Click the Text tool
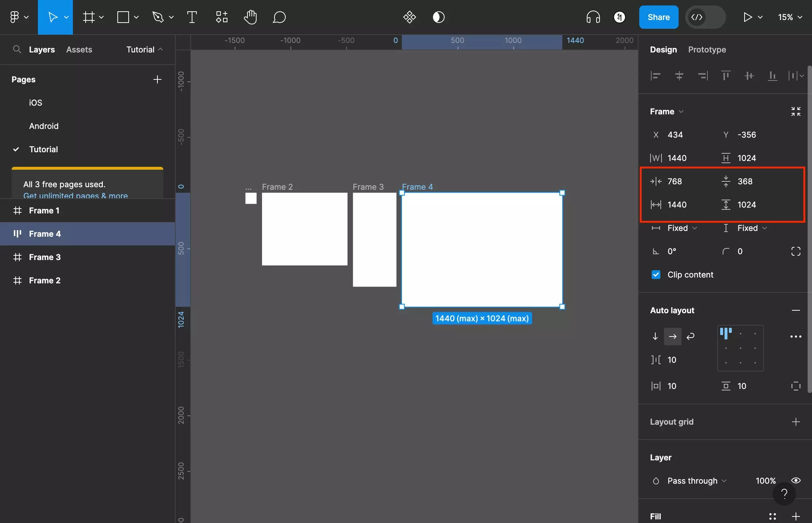 coord(192,17)
